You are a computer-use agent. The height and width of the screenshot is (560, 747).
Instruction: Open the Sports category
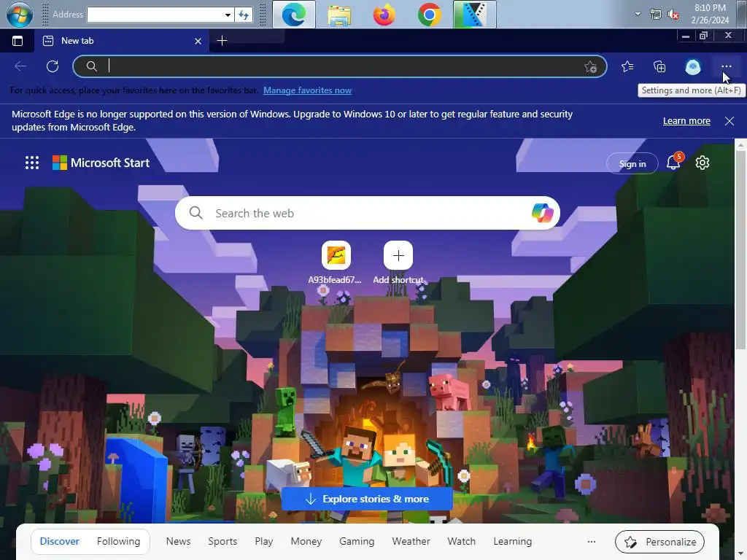coord(222,542)
